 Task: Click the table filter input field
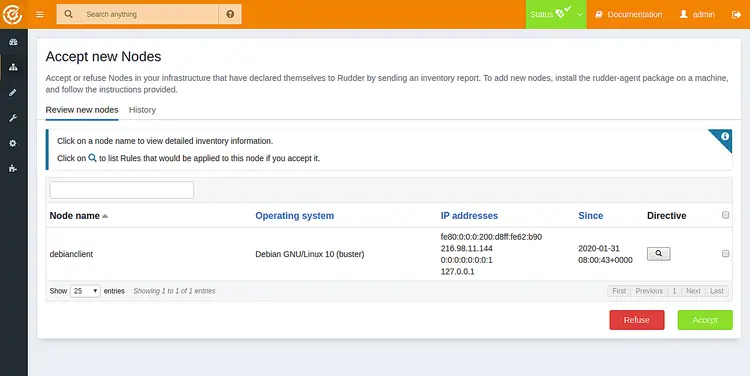(121, 190)
